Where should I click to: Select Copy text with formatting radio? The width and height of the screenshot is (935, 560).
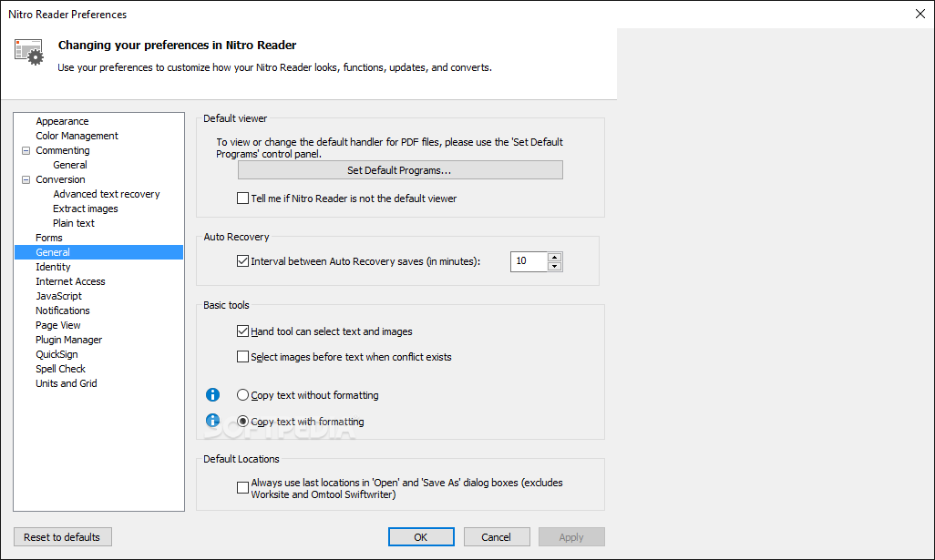click(x=242, y=422)
